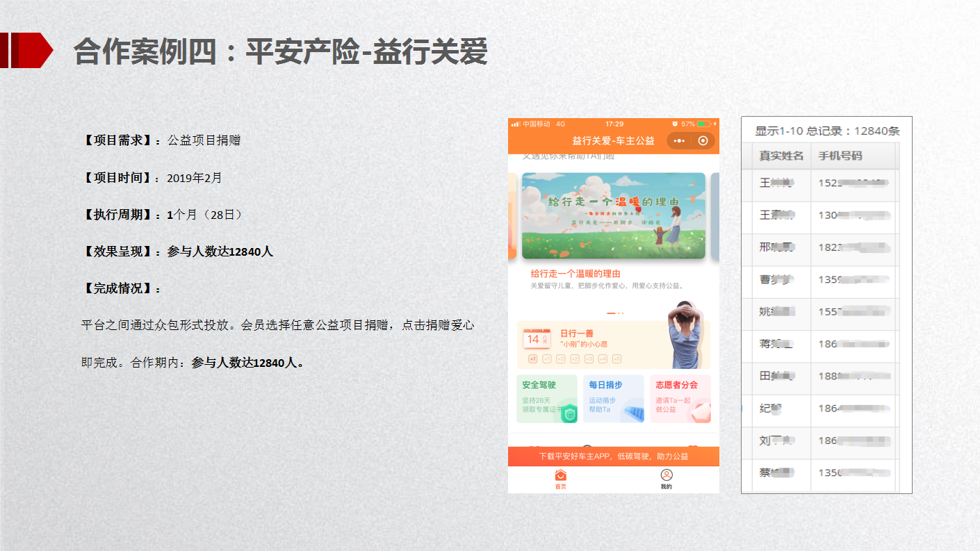980x551 pixels.
Task: Tap the +4 day reward badge
Action: coord(603,359)
